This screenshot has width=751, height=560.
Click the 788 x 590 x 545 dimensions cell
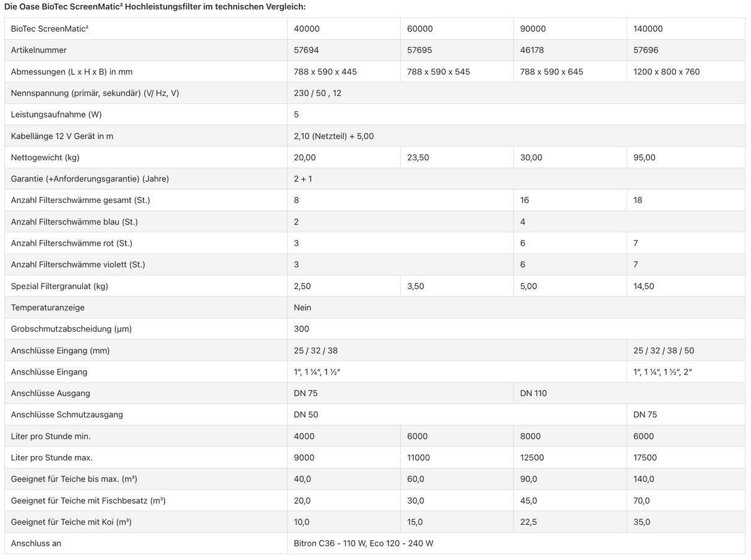(x=438, y=72)
